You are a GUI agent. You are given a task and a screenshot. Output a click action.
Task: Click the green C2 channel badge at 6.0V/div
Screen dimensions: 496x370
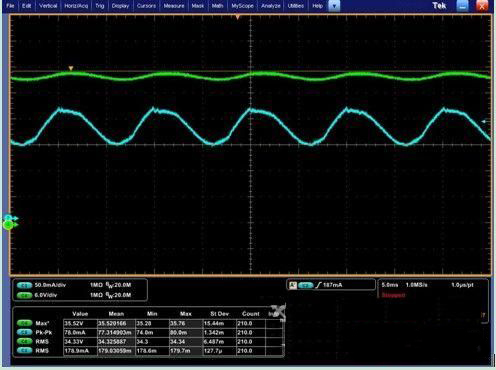[24, 295]
